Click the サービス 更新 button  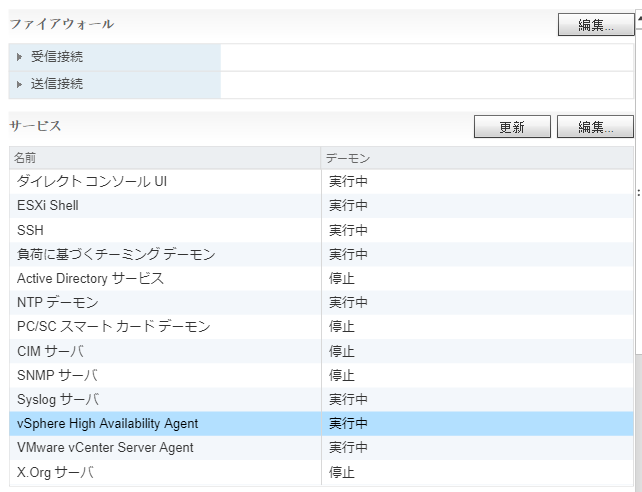click(x=512, y=126)
